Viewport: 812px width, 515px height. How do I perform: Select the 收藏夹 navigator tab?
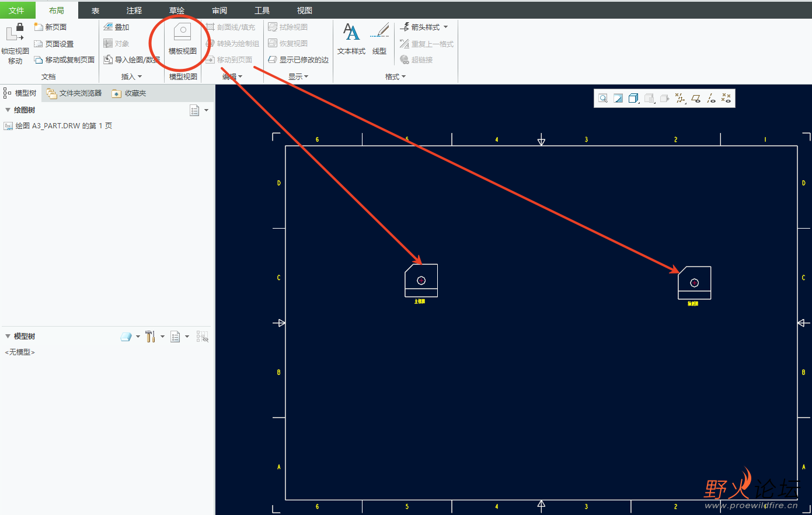pos(129,93)
